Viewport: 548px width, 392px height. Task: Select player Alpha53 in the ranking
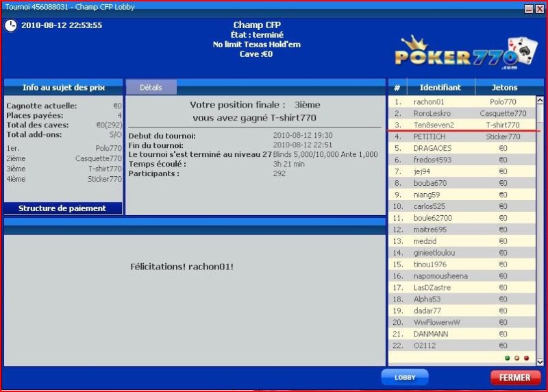point(462,299)
